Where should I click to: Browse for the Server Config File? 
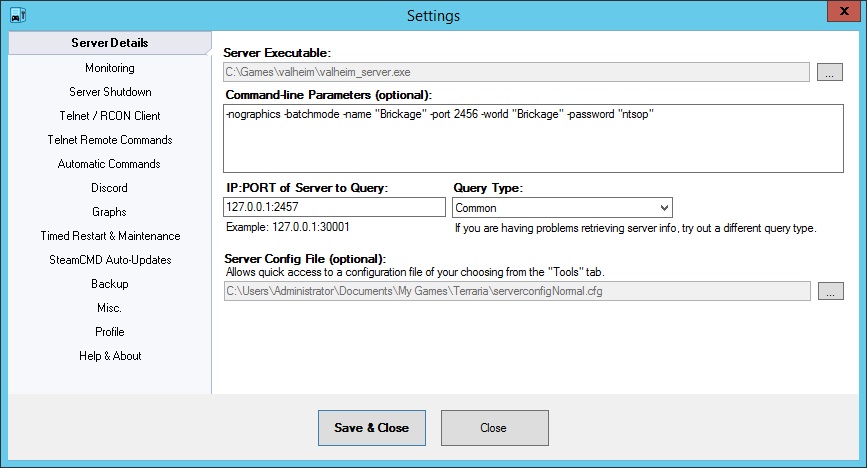pos(830,291)
